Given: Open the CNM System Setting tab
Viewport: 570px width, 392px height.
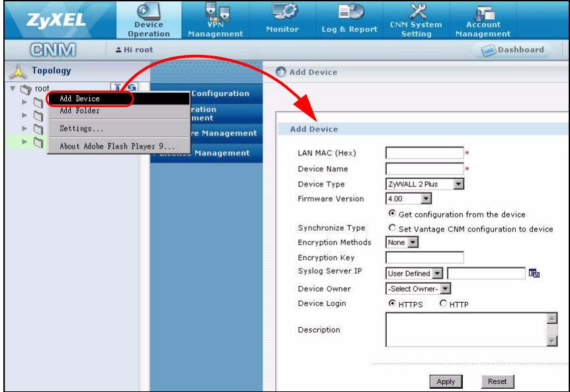Looking at the screenshot, I should coord(416,20).
